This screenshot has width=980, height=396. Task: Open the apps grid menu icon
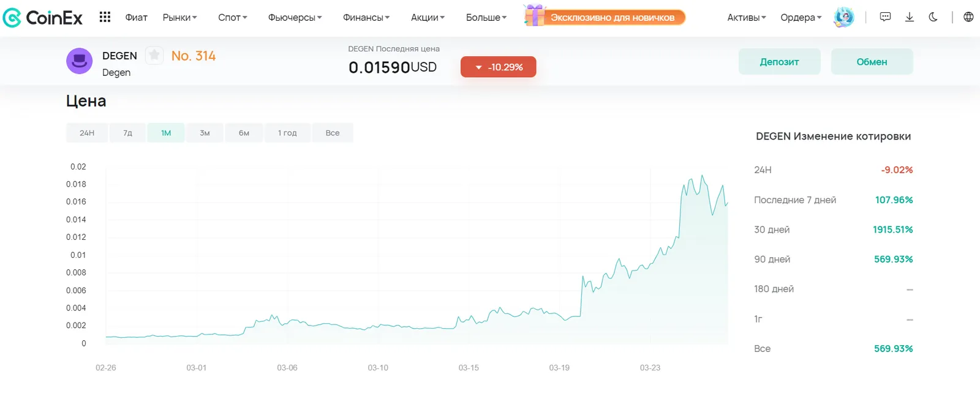(x=105, y=17)
